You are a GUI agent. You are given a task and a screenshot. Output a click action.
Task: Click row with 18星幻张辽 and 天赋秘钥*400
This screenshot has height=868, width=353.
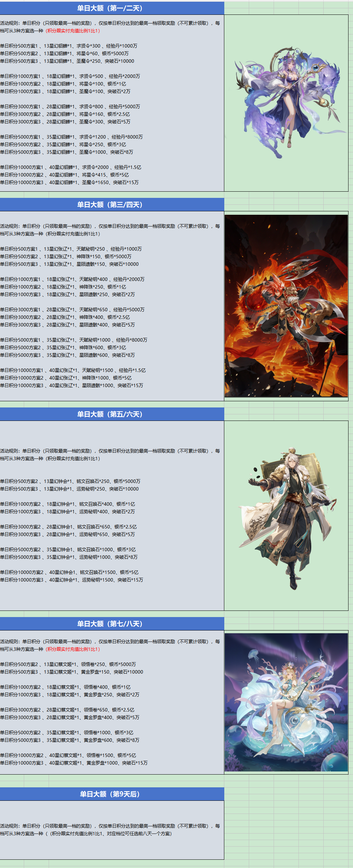(72, 279)
